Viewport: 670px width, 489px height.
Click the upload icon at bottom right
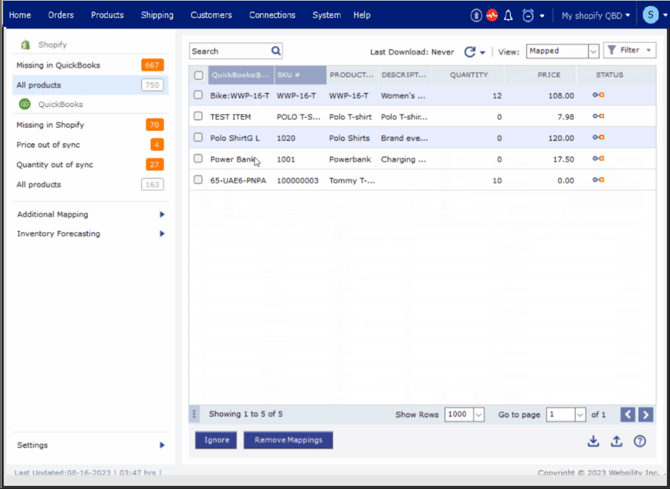click(616, 441)
